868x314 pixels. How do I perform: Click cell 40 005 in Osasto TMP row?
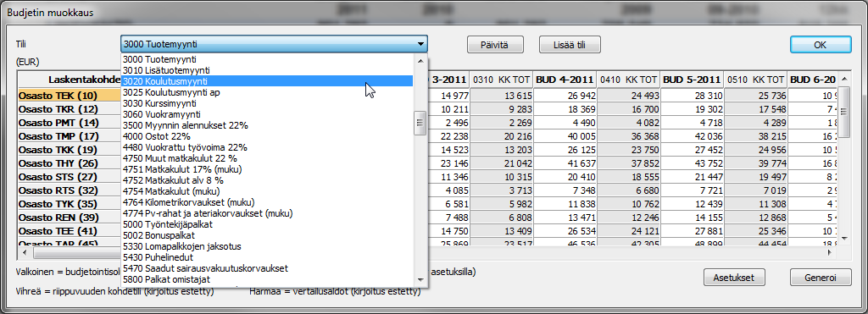click(x=565, y=136)
